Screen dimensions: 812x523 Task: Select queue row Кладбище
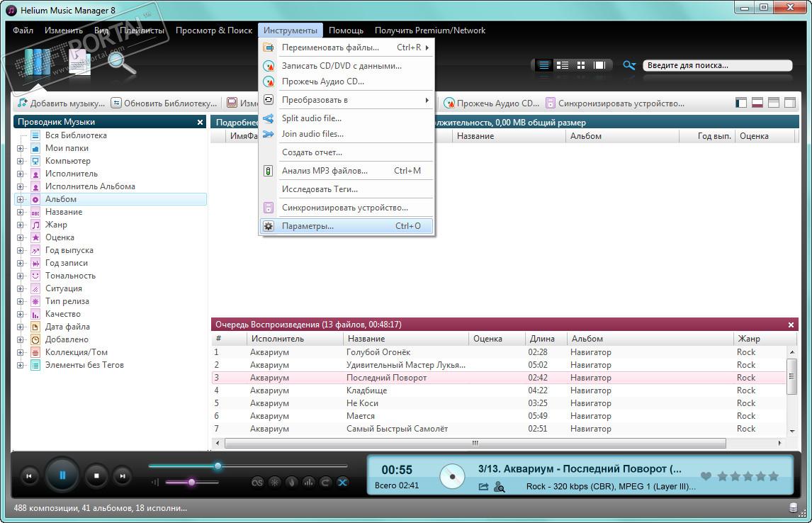[499, 390]
